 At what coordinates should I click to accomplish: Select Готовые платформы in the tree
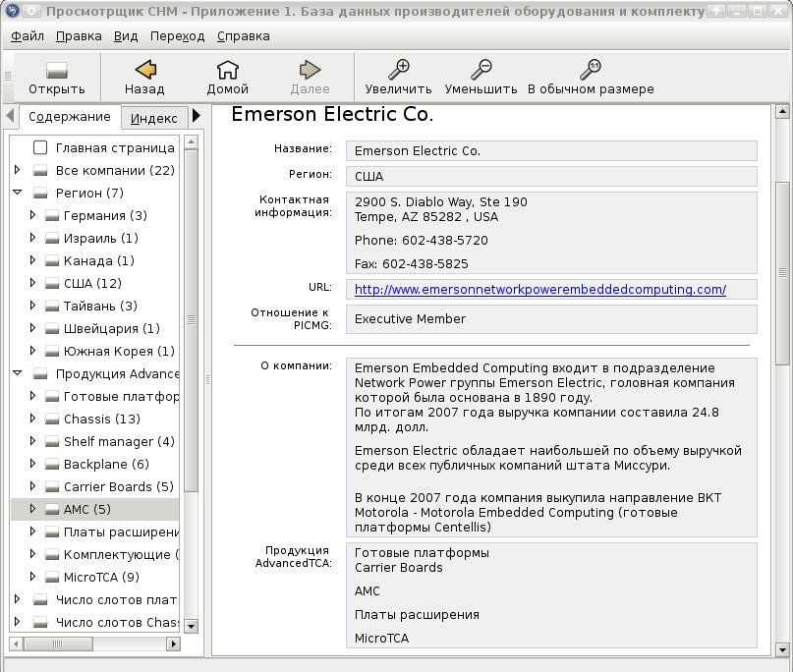pos(122,397)
